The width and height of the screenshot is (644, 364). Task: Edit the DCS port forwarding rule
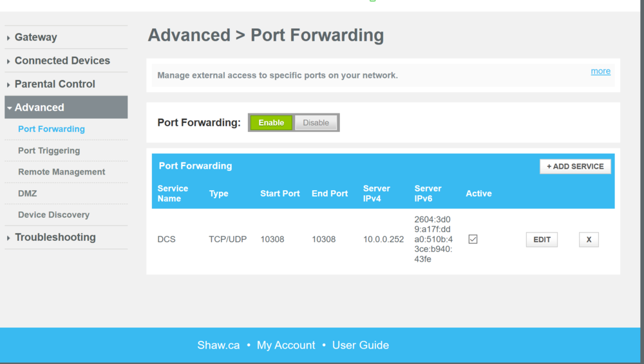tap(542, 240)
